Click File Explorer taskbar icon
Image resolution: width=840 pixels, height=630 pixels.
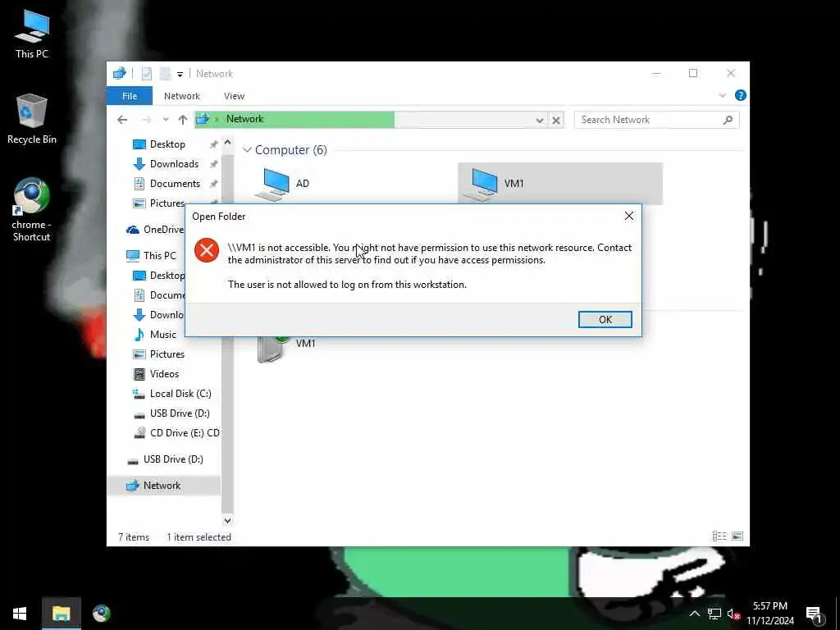click(x=61, y=614)
